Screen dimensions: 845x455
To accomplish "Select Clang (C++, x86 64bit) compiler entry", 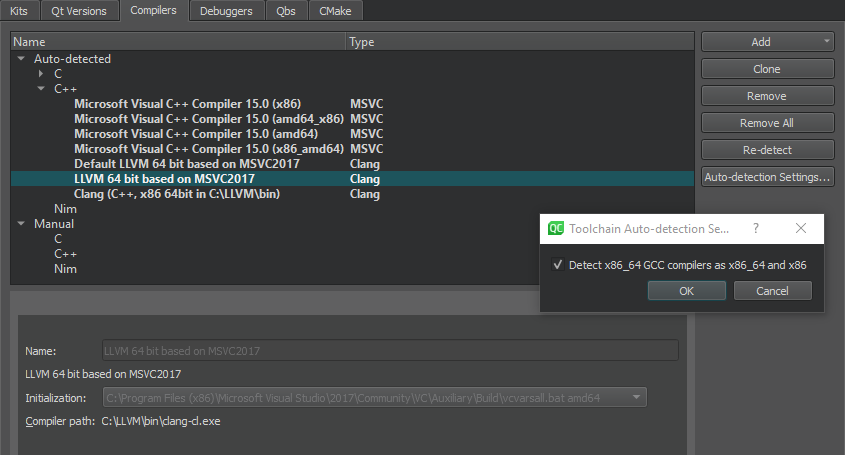I will pos(177,194).
